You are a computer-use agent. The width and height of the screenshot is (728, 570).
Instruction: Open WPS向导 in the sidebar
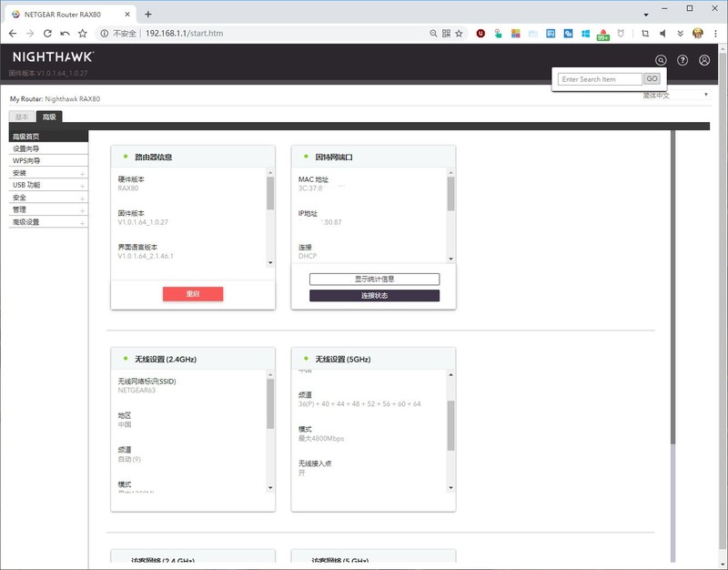click(48, 161)
